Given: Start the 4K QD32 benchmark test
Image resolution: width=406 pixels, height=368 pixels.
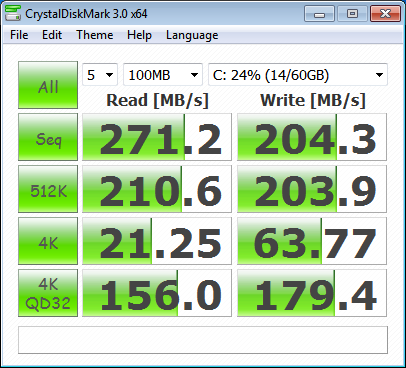Looking at the screenshot, I should pos(48,293).
